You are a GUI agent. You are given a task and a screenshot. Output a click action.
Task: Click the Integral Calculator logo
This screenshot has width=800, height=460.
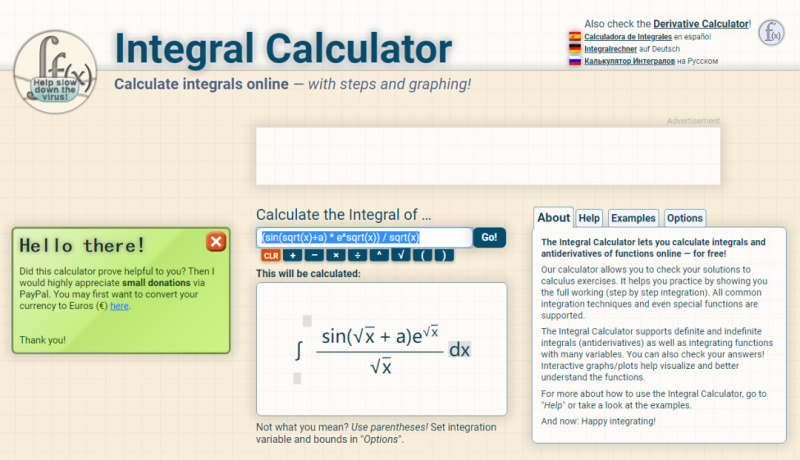pyautogui.click(x=55, y=71)
